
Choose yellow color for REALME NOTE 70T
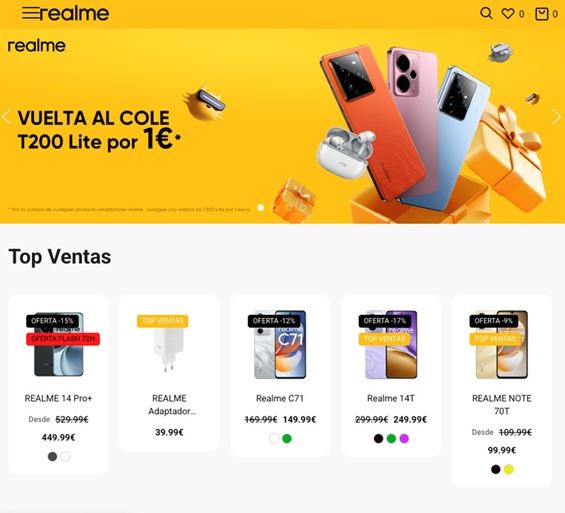coord(508,469)
